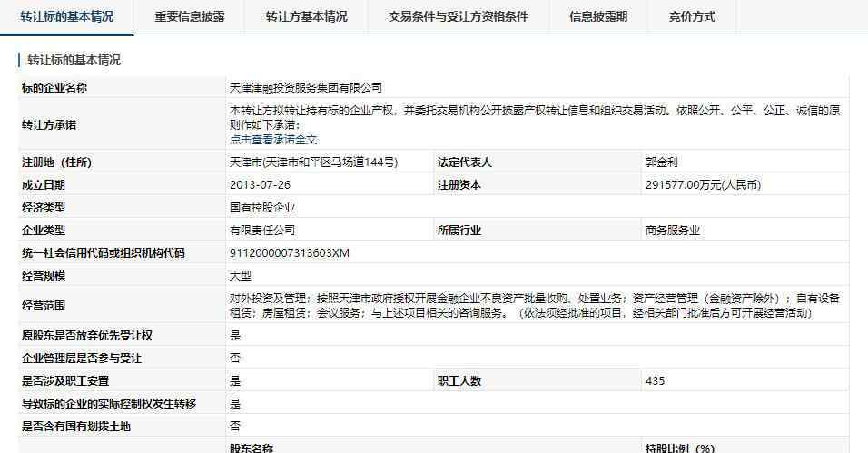Click enterprise type value 有限责任公司

pos(262,231)
